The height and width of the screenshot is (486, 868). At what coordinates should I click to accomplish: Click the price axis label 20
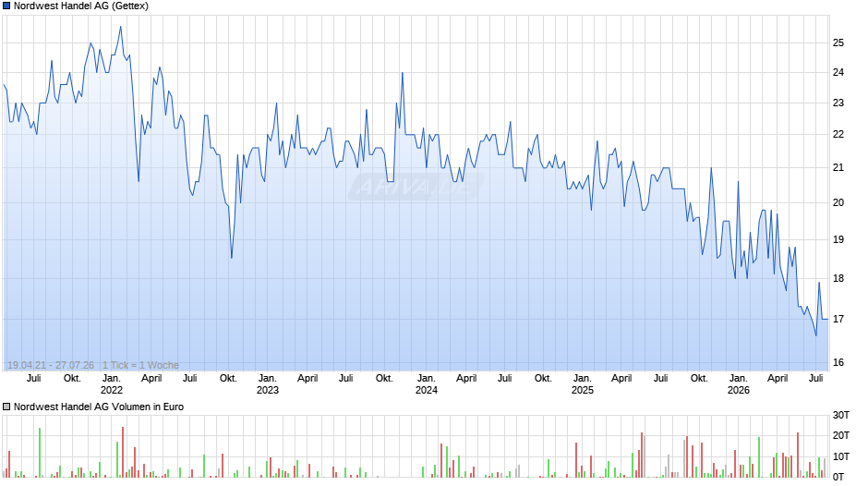(x=838, y=202)
